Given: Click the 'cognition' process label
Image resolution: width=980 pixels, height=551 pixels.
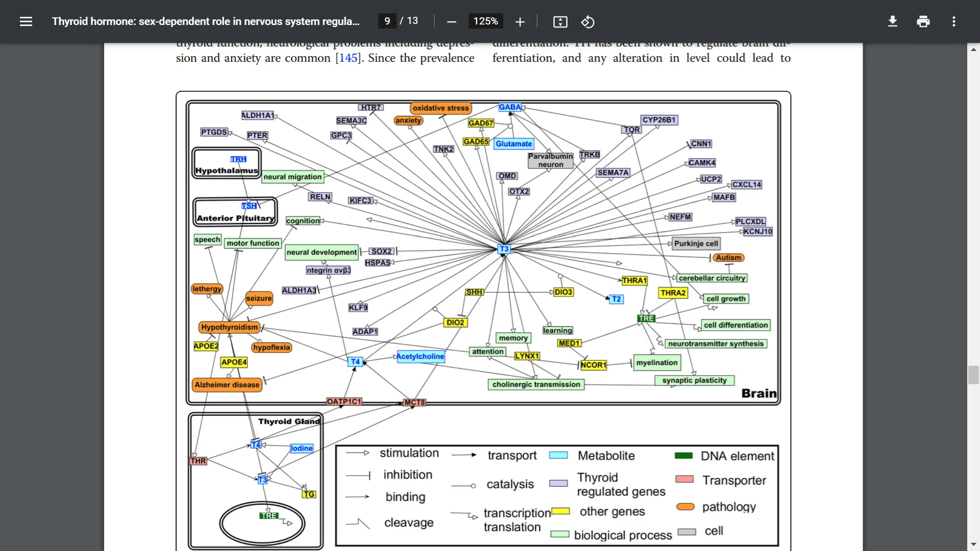Looking at the screenshot, I should pos(303,221).
